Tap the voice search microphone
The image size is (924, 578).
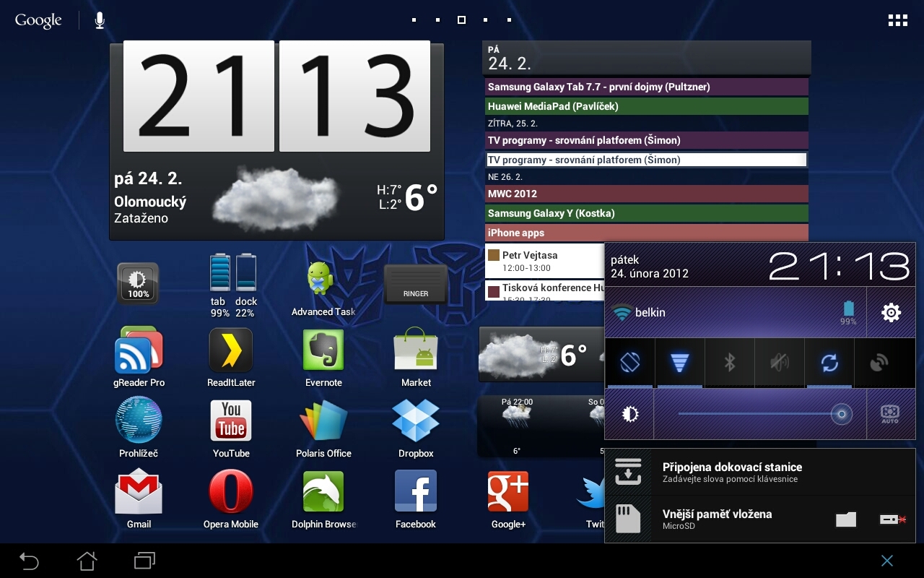coord(99,20)
